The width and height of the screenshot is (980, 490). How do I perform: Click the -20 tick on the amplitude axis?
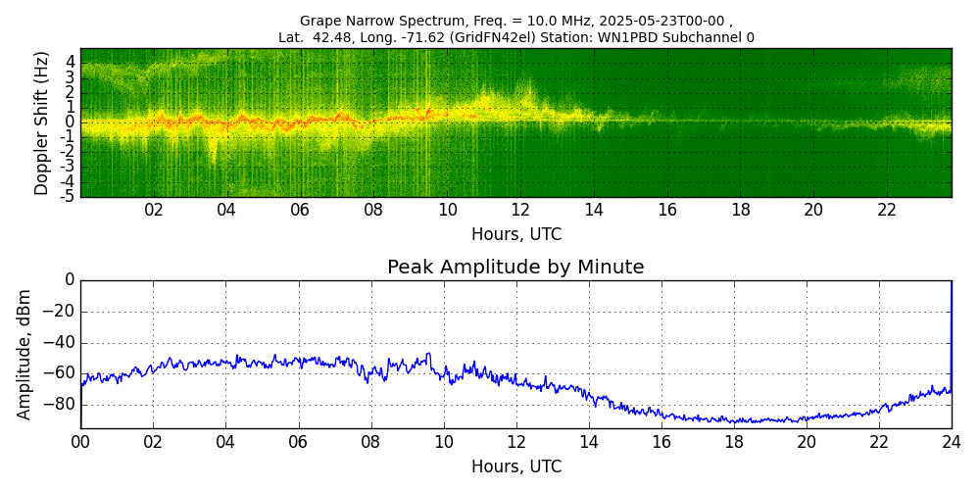pos(60,312)
